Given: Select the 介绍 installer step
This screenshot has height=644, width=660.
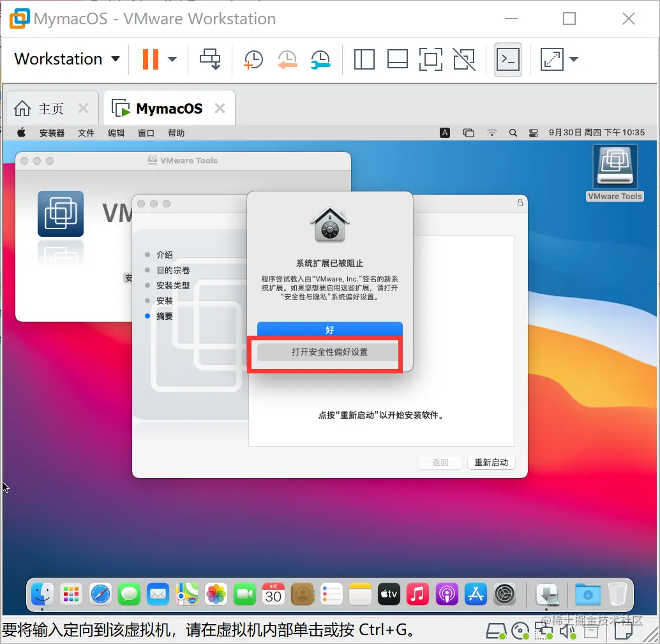Looking at the screenshot, I should (165, 255).
